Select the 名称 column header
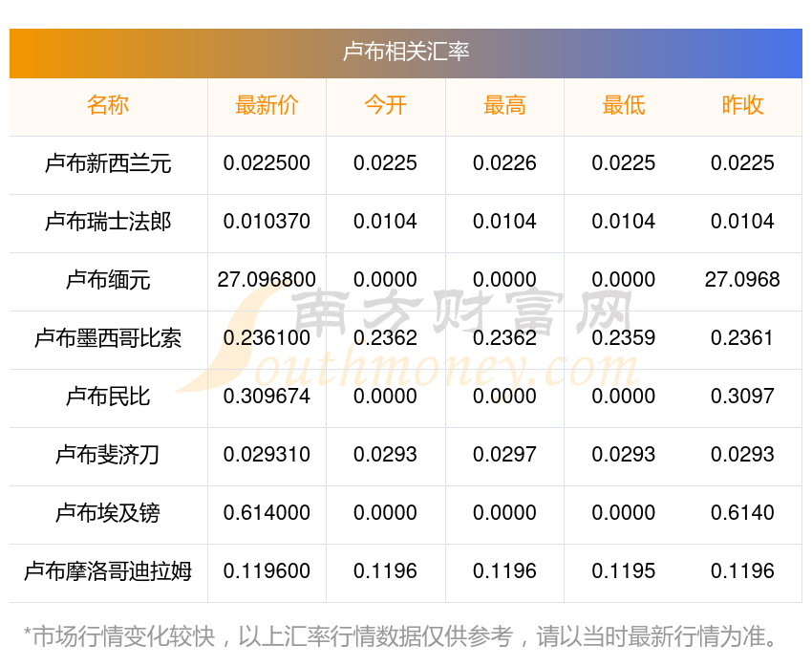Screen dimensions: 812x666 tap(108, 105)
